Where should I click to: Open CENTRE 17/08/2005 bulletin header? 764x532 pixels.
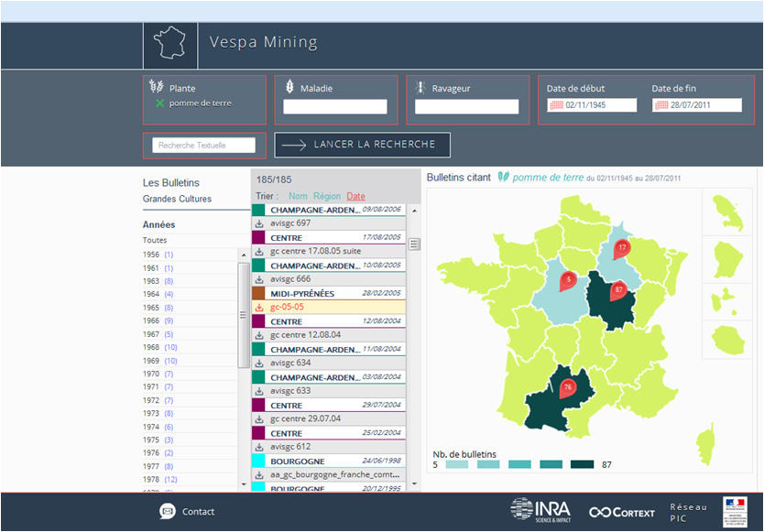pyautogui.click(x=329, y=238)
